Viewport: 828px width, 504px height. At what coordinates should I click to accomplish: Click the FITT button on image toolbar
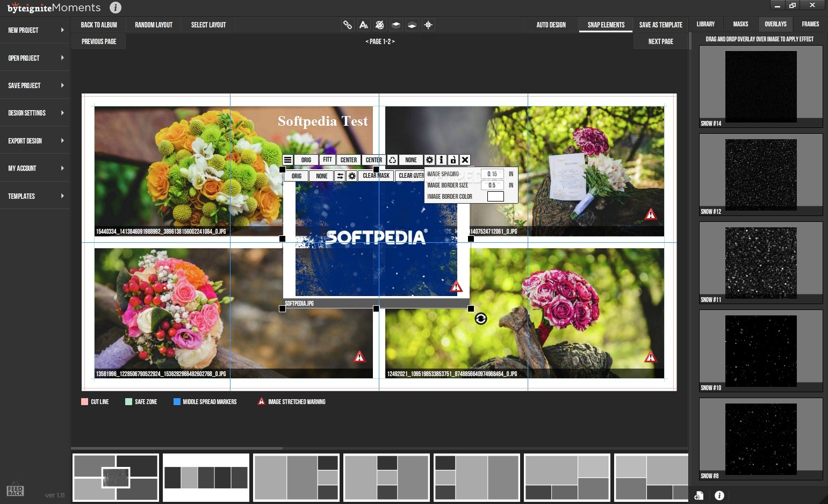click(x=327, y=160)
